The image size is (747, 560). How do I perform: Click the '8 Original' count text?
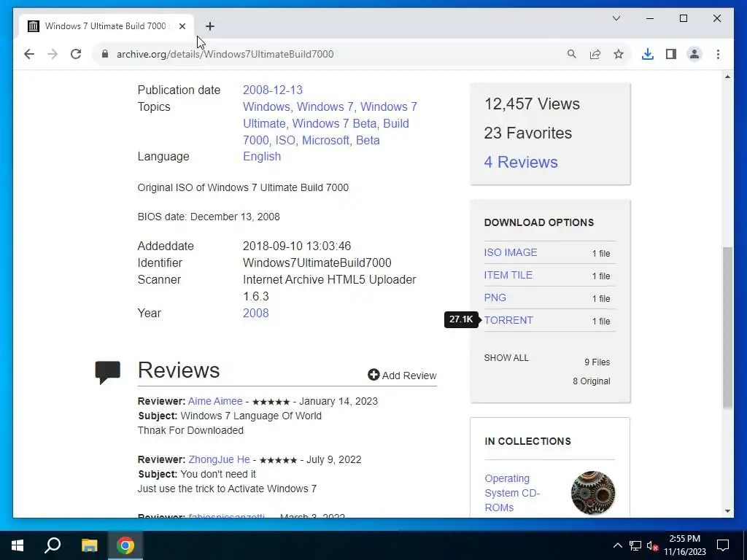[591, 381]
